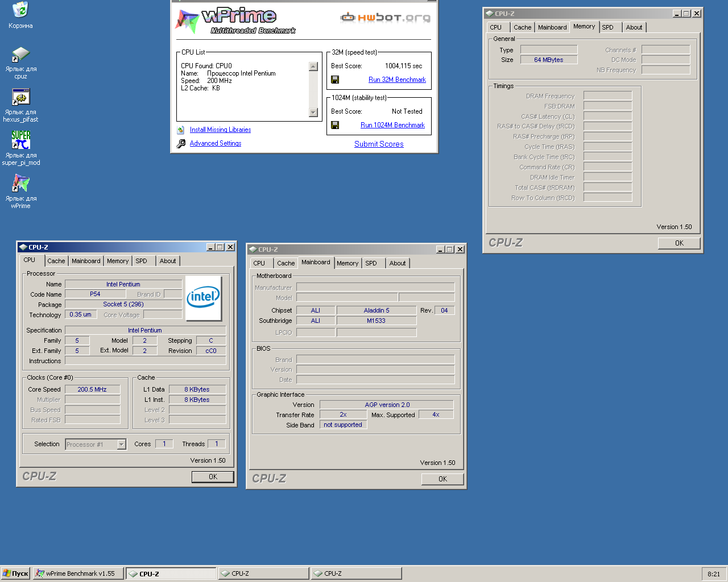The height and width of the screenshot is (582, 728).
Task: Open About tab in Mainboard window
Action: [x=398, y=263]
